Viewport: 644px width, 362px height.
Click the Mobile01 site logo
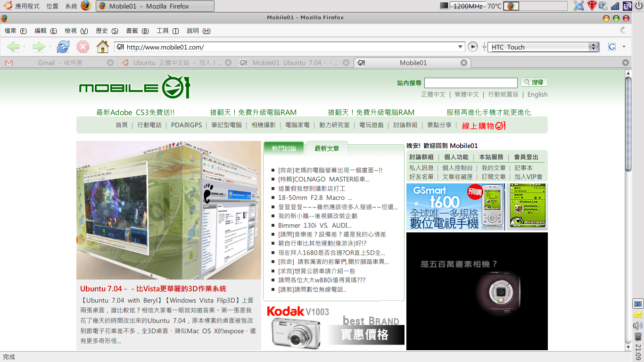coord(134,86)
